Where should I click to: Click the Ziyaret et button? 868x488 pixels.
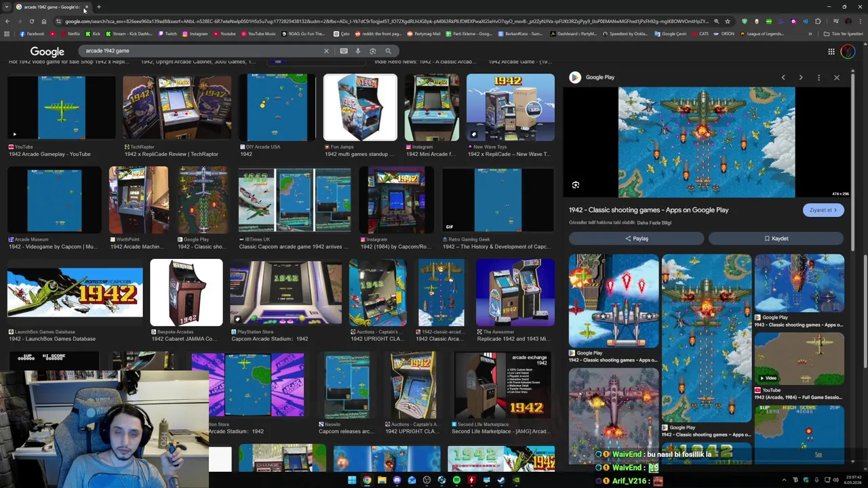(x=823, y=210)
